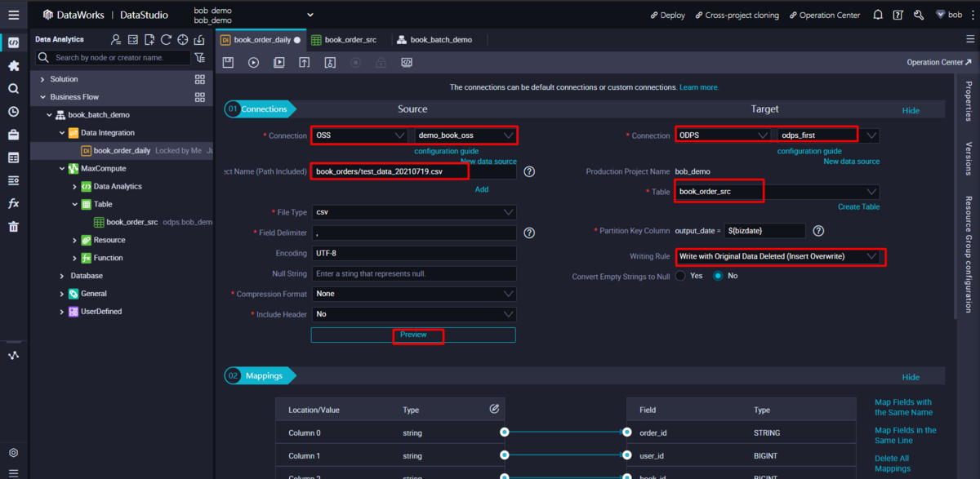Open the puzzle-piece components sidebar icon
Screen dimensions: 980x479
(13, 65)
